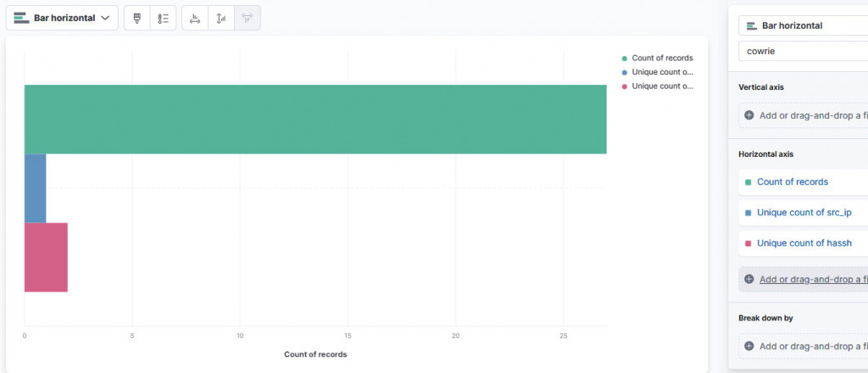Screen dimensions: 868x373
Task: Click plus icon under Unique count of hassh
Action: (748, 279)
